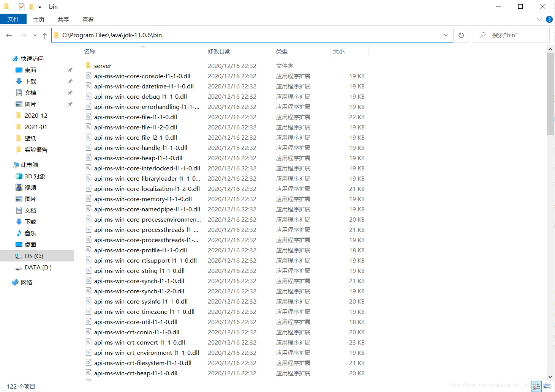The height and width of the screenshot is (392, 555).
Task: Select api-ms-win-crt-heap-l1-1-0.dll file icon
Action: click(x=88, y=373)
